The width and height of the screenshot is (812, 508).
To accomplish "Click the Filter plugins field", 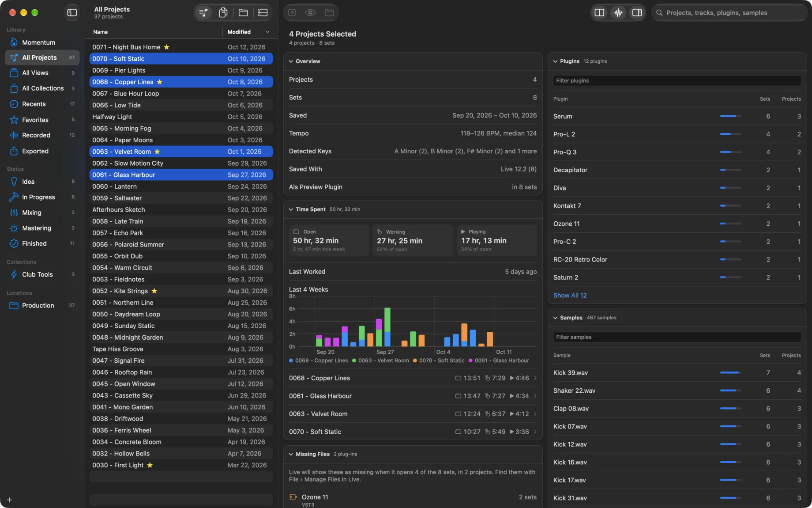I will (x=677, y=80).
